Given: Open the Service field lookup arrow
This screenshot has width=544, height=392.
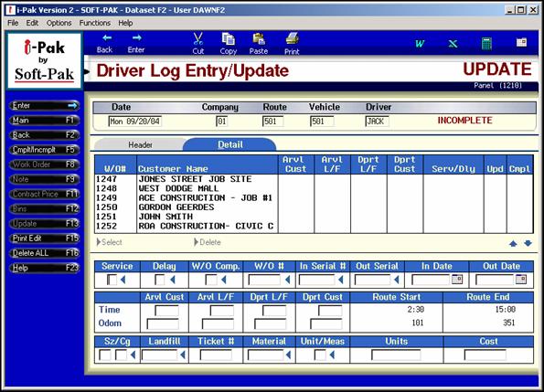Looking at the screenshot, I should [123, 280].
